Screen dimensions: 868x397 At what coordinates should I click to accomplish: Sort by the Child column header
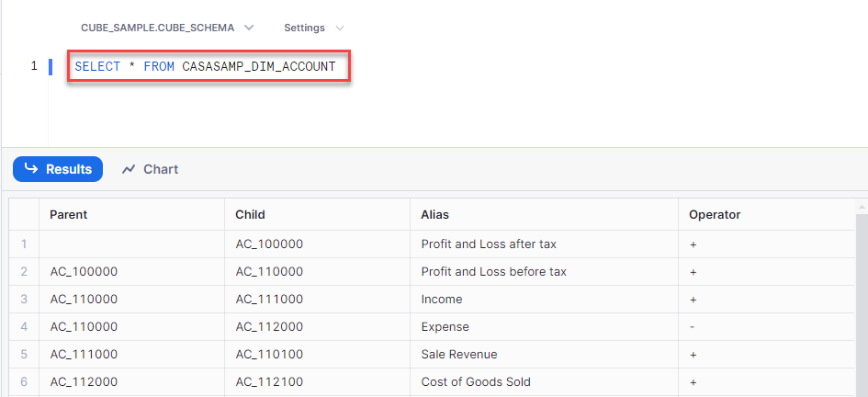[x=250, y=214]
